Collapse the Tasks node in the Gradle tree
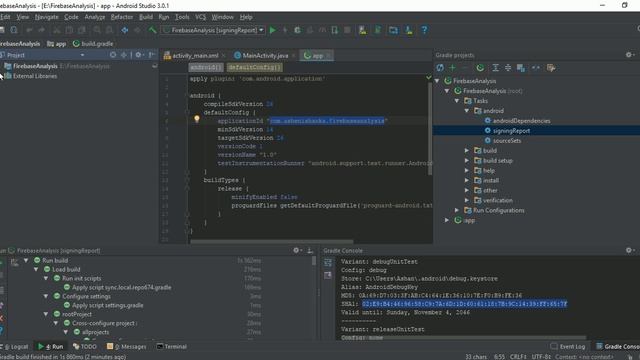Screen dimensions: 640x360 pos(457,101)
